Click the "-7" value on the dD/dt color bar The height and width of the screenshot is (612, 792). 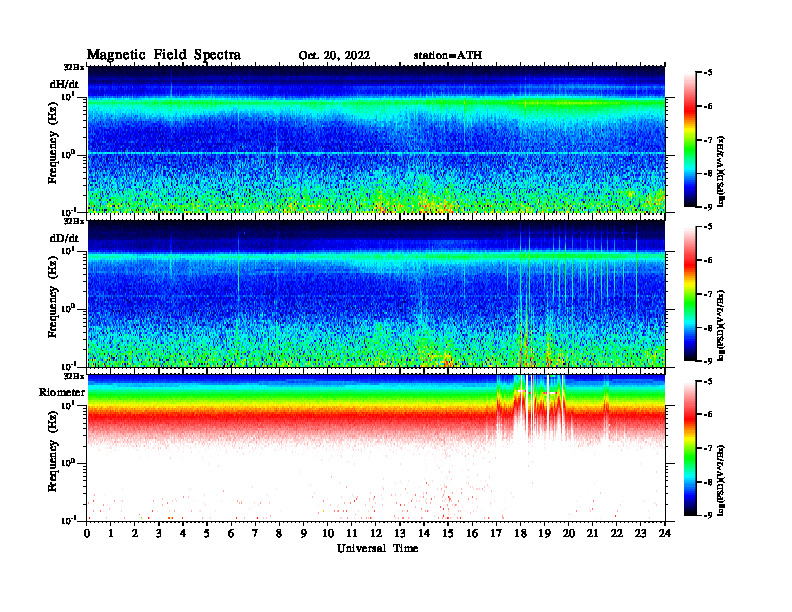tap(708, 294)
